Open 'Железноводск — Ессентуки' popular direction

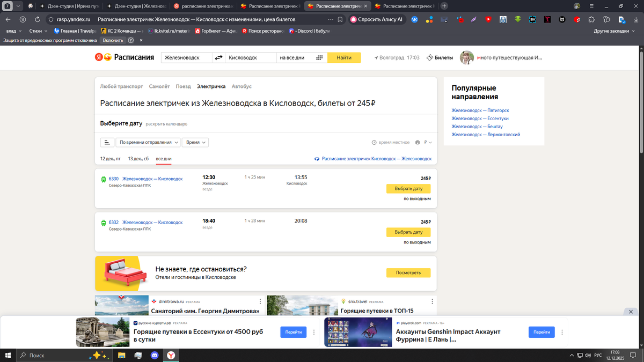click(x=480, y=119)
